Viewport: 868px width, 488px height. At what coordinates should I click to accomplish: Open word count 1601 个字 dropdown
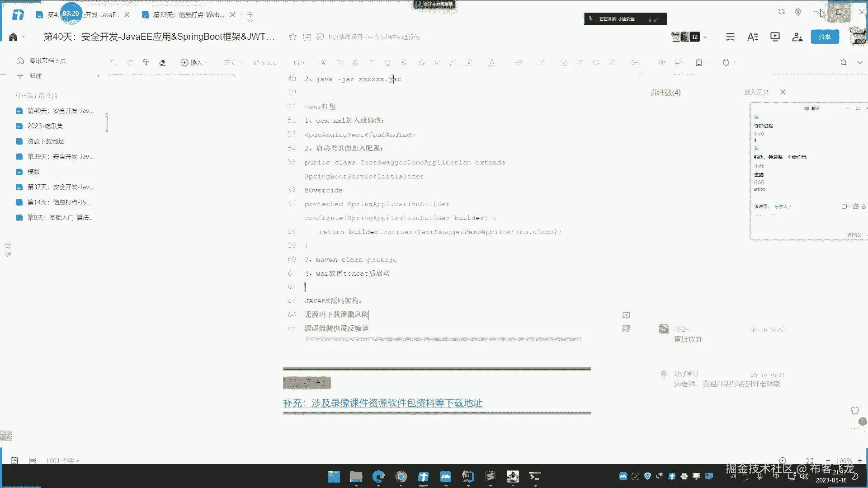[x=62, y=460]
